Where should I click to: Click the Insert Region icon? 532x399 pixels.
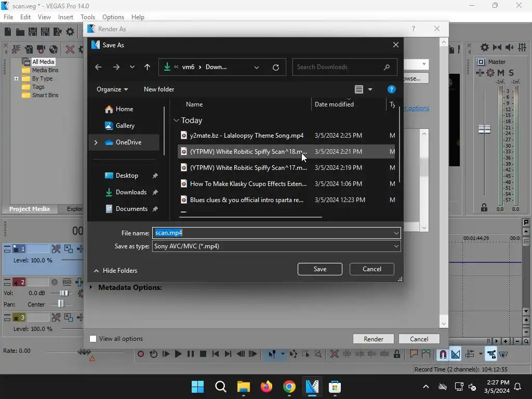(426, 354)
